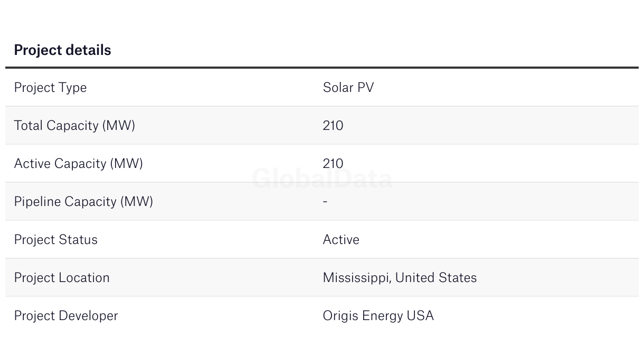Click the dark divider below Project details

[x=322, y=68]
